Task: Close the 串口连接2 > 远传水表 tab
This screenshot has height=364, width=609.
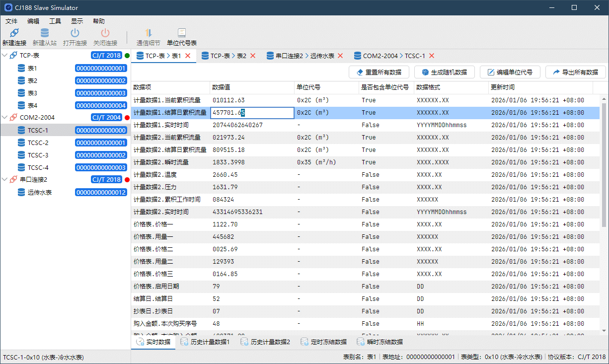Action: (x=340, y=56)
